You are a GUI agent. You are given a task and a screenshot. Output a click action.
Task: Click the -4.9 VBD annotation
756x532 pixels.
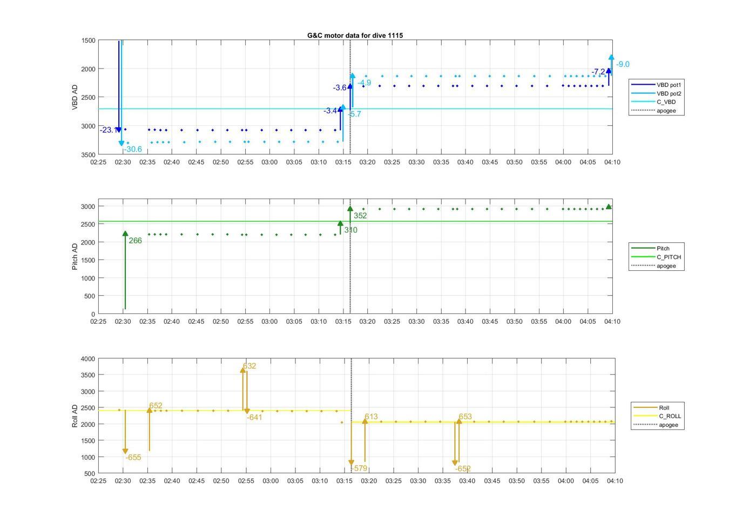pos(364,83)
